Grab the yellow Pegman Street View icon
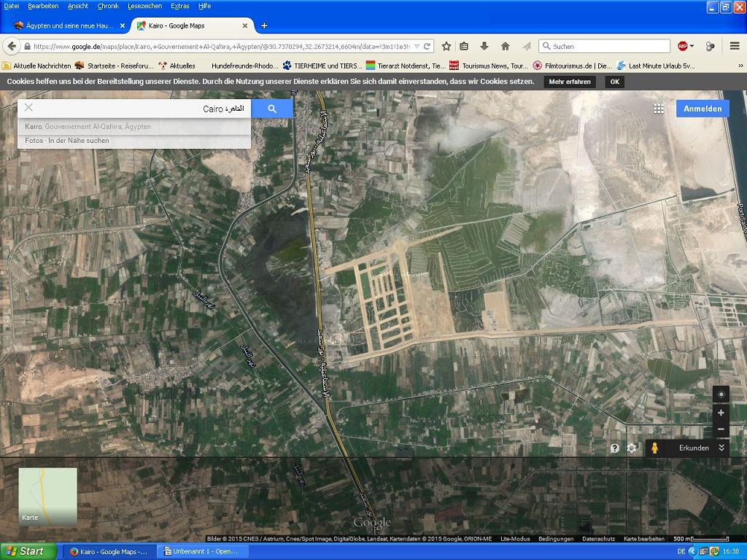Image resolution: width=747 pixels, height=560 pixels. (654, 448)
